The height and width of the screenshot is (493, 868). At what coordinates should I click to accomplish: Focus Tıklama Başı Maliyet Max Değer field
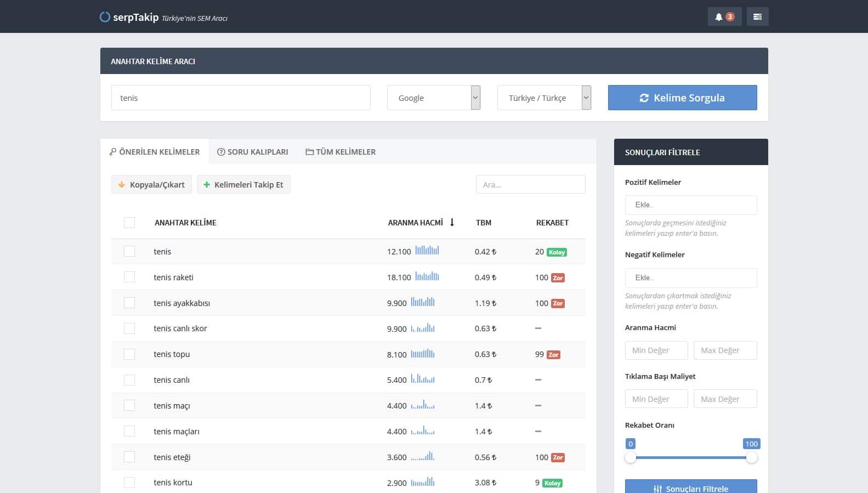click(725, 399)
